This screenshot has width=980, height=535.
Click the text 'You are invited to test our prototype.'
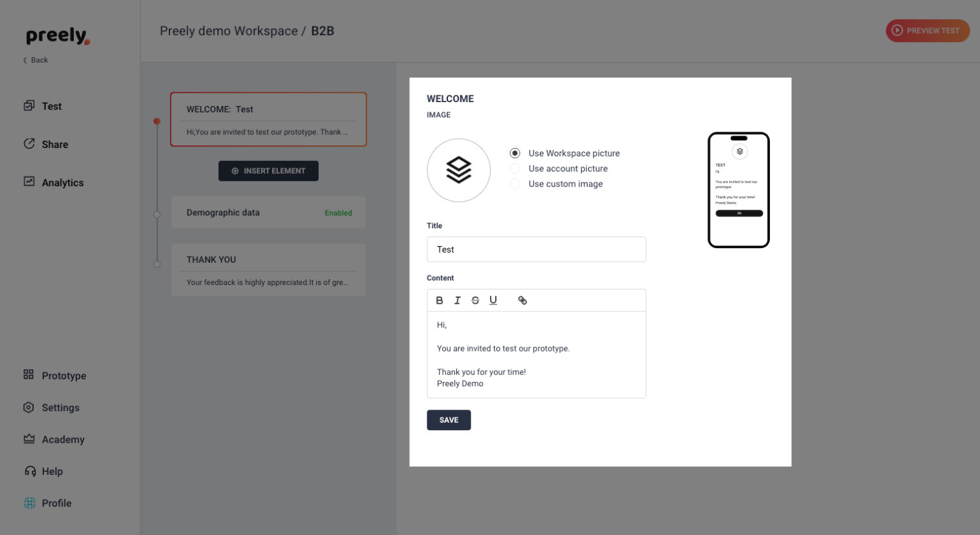pyautogui.click(x=504, y=348)
